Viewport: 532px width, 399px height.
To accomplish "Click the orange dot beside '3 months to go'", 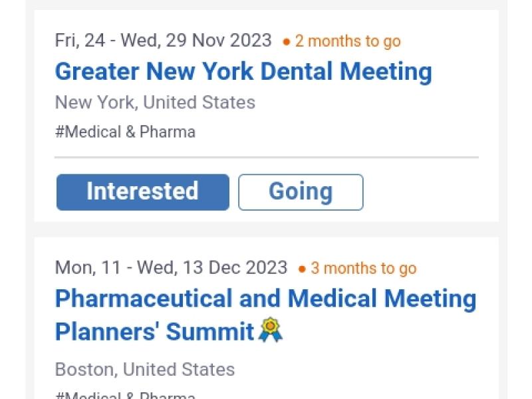I will [302, 269].
